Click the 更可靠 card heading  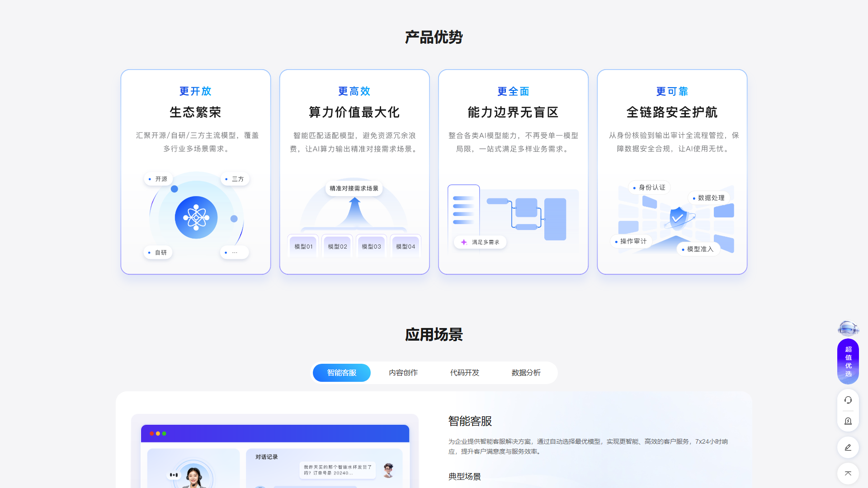672,91
